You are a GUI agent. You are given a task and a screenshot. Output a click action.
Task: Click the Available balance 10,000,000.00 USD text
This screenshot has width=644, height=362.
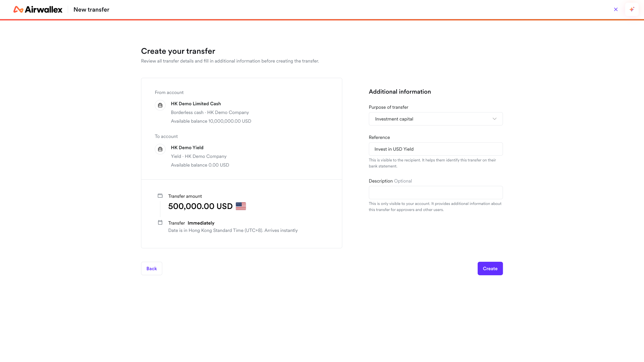click(211, 121)
